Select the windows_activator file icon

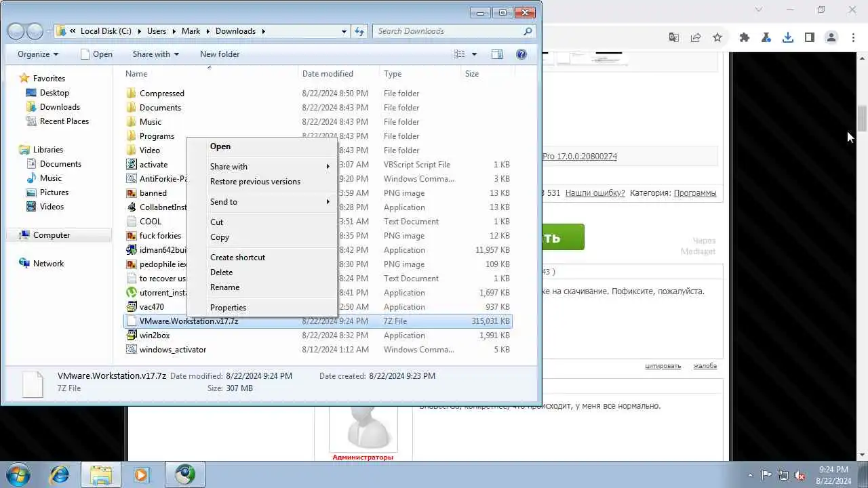(x=132, y=350)
